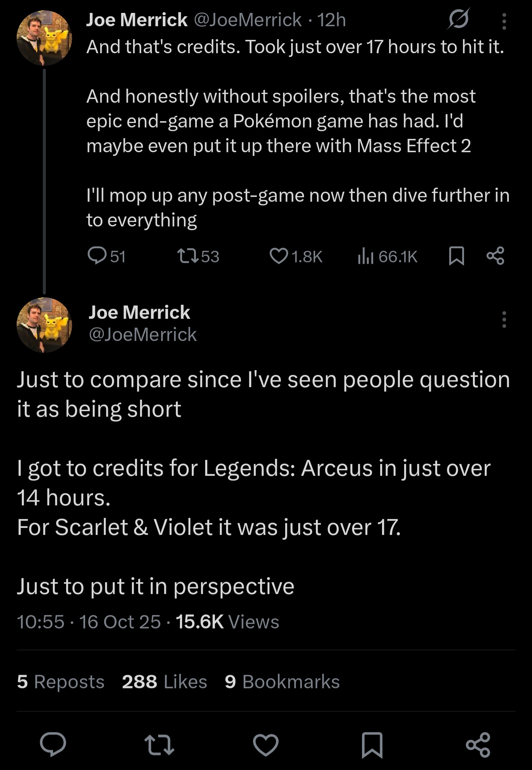The image size is (532, 770).
Task: View the 9 Bookmarks count
Action: (x=282, y=682)
